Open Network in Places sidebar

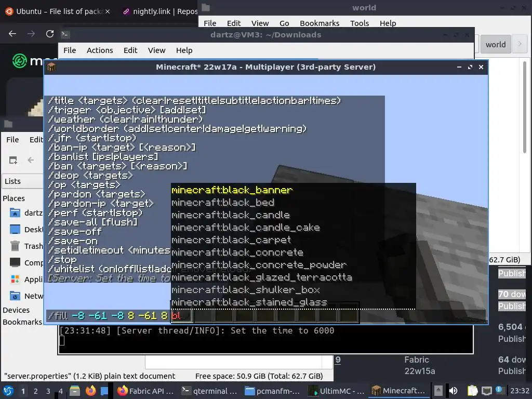pos(26,296)
